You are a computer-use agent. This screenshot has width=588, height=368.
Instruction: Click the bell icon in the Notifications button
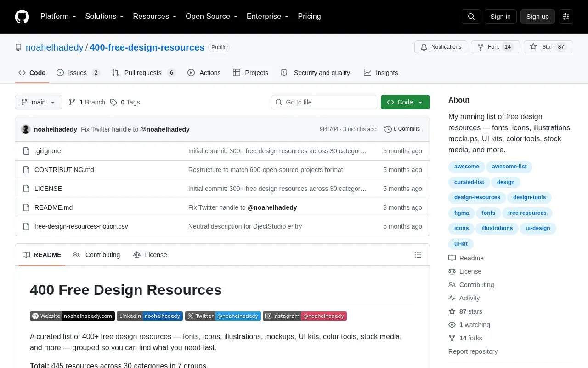pos(424,47)
